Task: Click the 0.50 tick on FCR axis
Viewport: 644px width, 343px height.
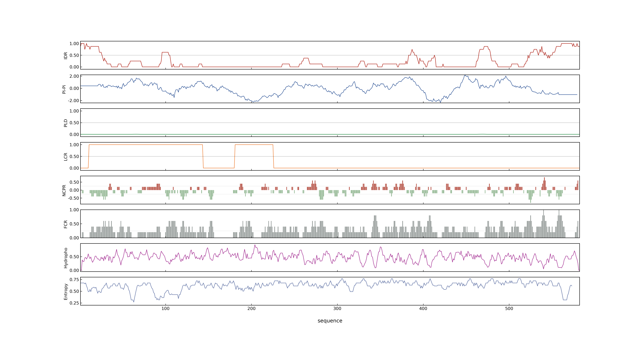Action: (x=74, y=224)
